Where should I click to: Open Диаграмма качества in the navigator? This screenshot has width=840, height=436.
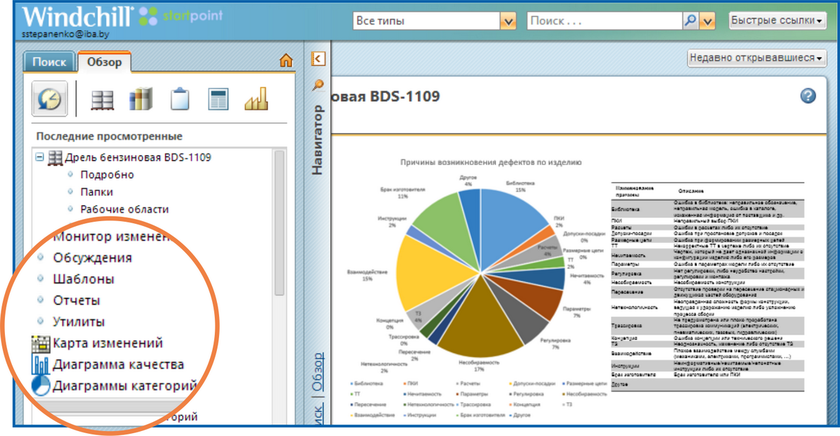tap(117, 364)
